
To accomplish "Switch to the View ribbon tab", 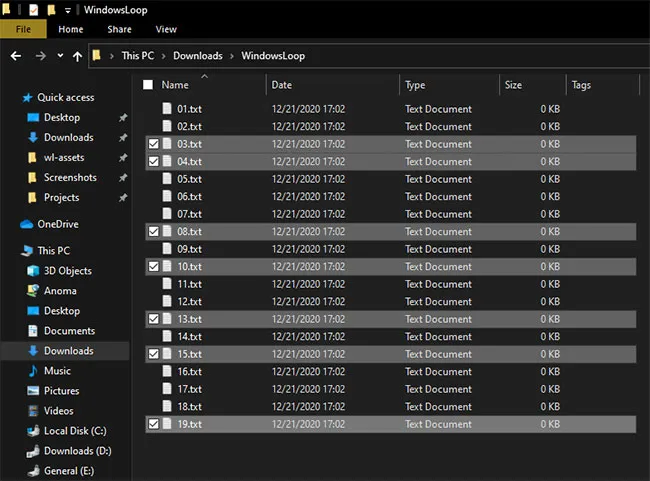I will coord(166,30).
